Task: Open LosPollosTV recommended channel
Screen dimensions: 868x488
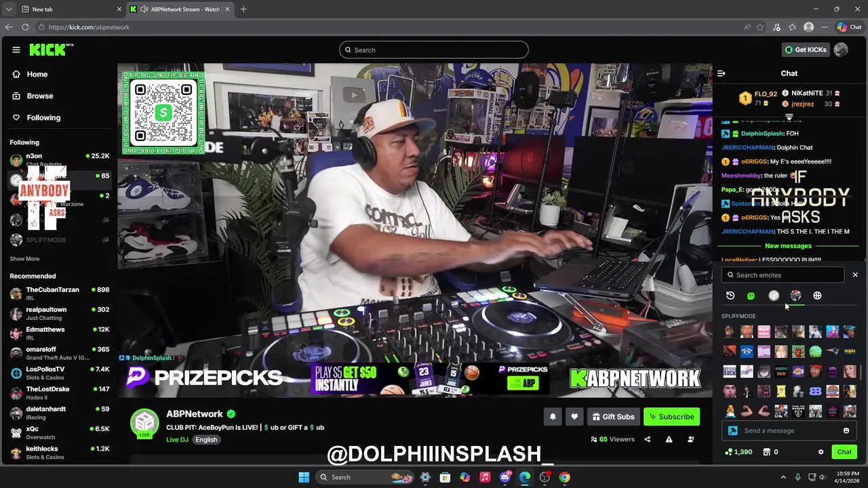Action: point(60,373)
